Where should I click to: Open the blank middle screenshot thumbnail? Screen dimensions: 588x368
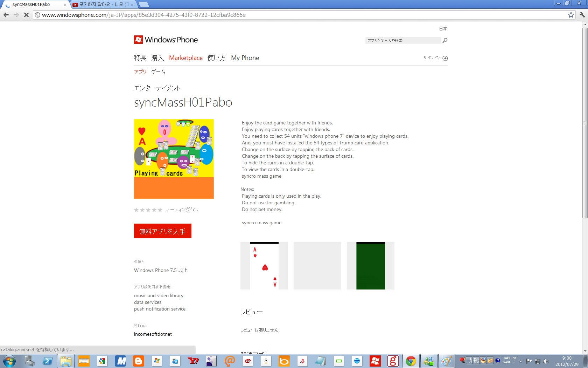click(x=317, y=266)
